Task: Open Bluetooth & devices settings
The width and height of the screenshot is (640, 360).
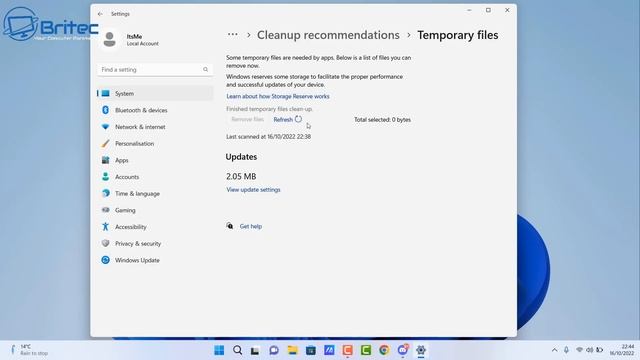Action: coord(155,110)
